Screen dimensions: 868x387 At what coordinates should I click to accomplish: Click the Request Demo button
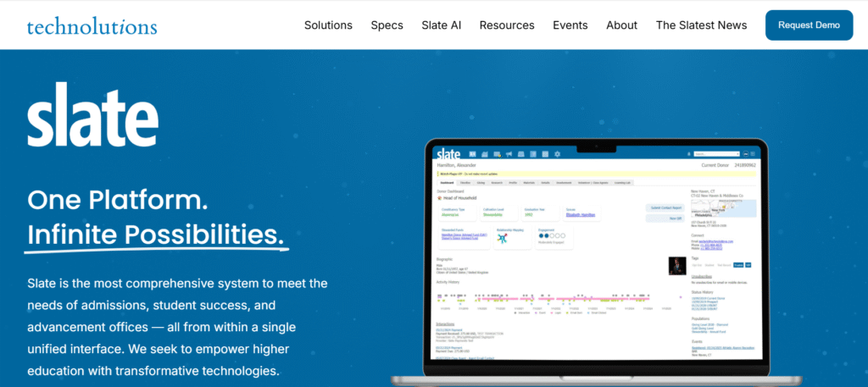pyautogui.click(x=809, y=25)
